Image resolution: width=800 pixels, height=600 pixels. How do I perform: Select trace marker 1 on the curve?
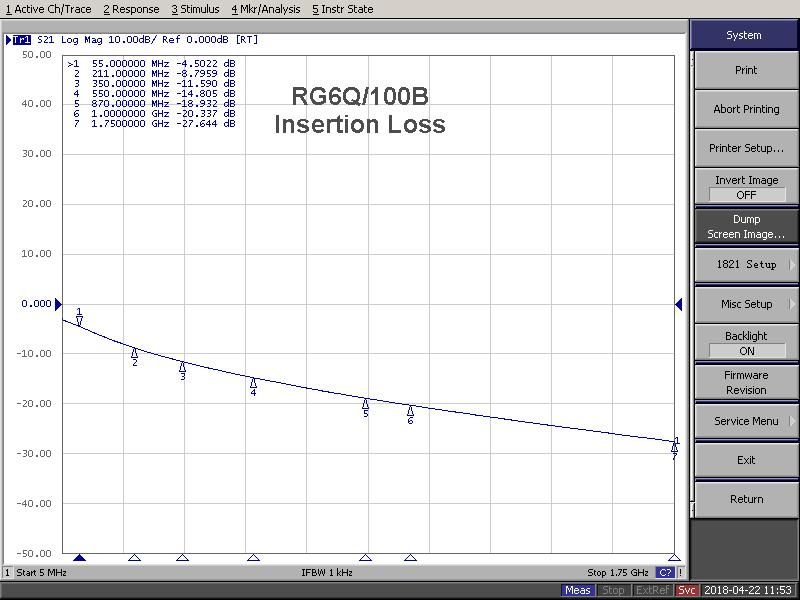pos(79,316)
